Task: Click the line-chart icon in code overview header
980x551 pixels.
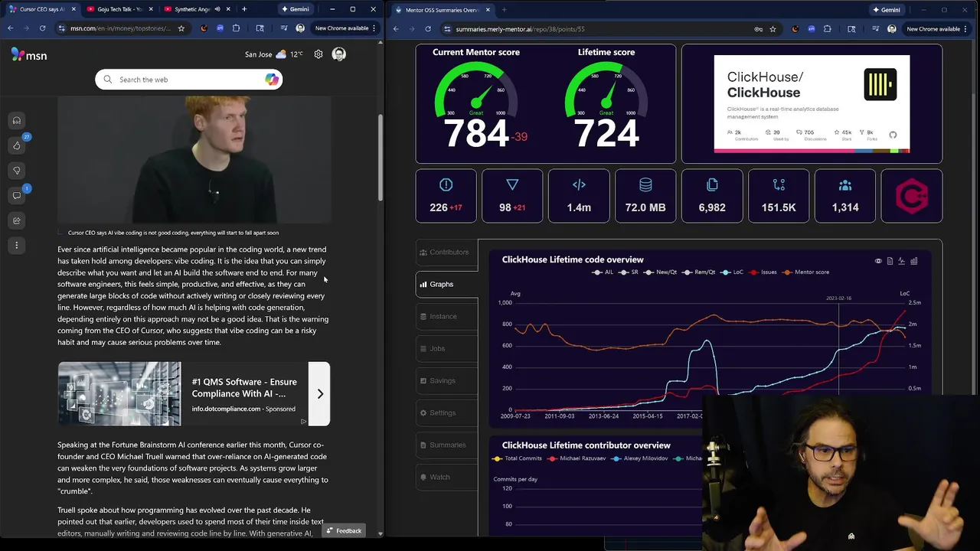Action: coord(901,261)
